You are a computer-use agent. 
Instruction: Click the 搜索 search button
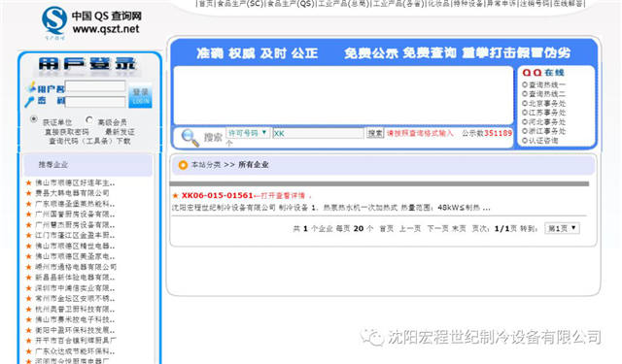pyautogui.click(x=375, y=133)
